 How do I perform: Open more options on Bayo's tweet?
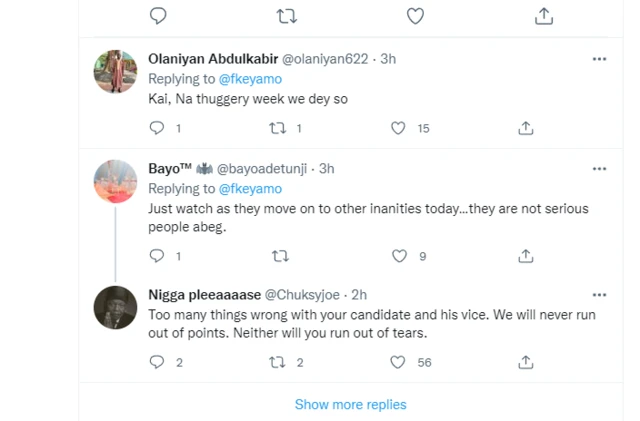click(599, 168)
